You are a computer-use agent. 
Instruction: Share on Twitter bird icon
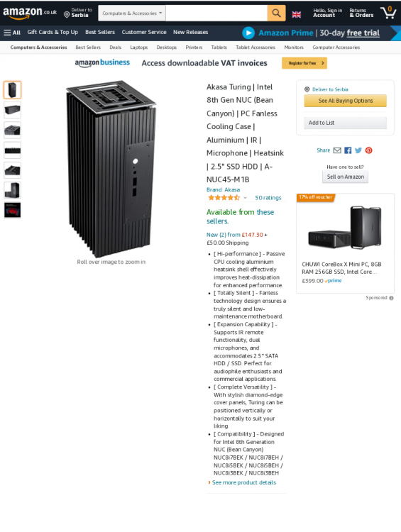coord(358,150)
